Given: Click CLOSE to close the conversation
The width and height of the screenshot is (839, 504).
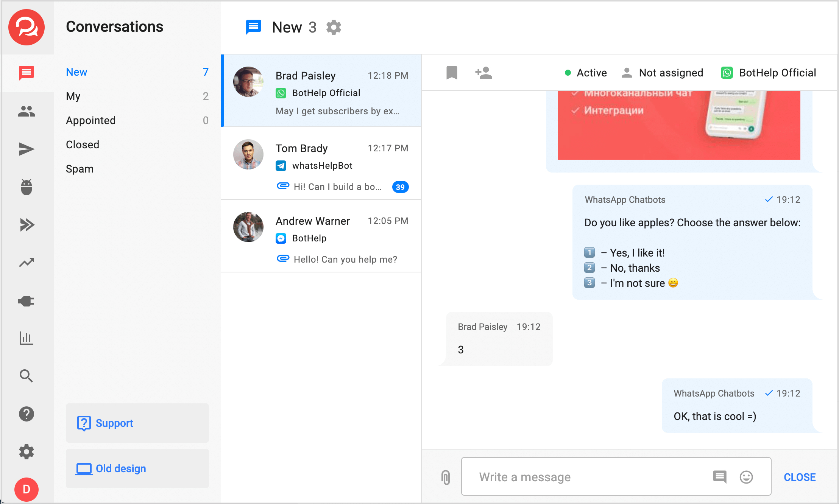Looking at the screenshot, I should [x=799, y=477].
